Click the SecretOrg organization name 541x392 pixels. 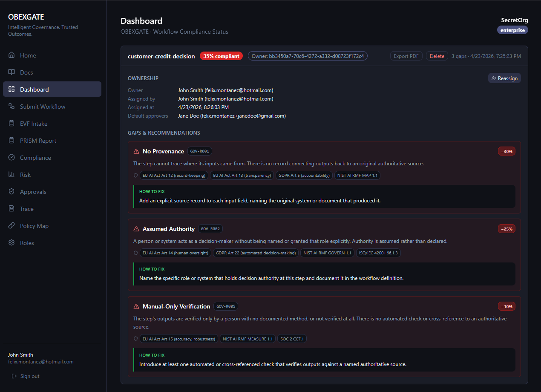tap(515, 20)
